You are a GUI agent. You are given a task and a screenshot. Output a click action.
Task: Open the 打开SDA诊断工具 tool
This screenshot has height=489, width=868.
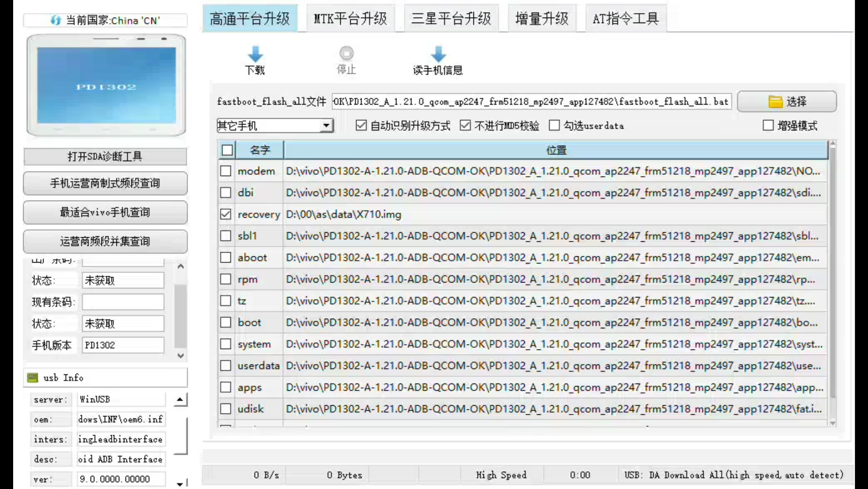[105, 157]
